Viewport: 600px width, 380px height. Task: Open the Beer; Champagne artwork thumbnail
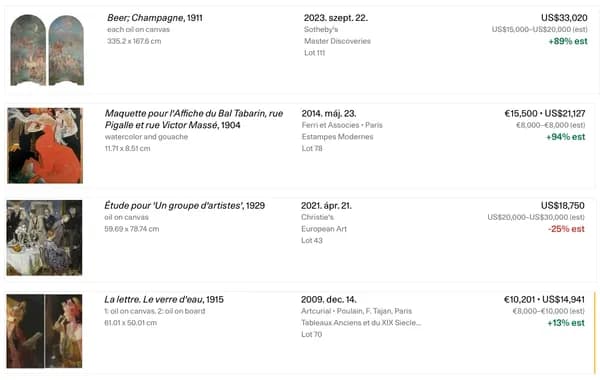47,50
